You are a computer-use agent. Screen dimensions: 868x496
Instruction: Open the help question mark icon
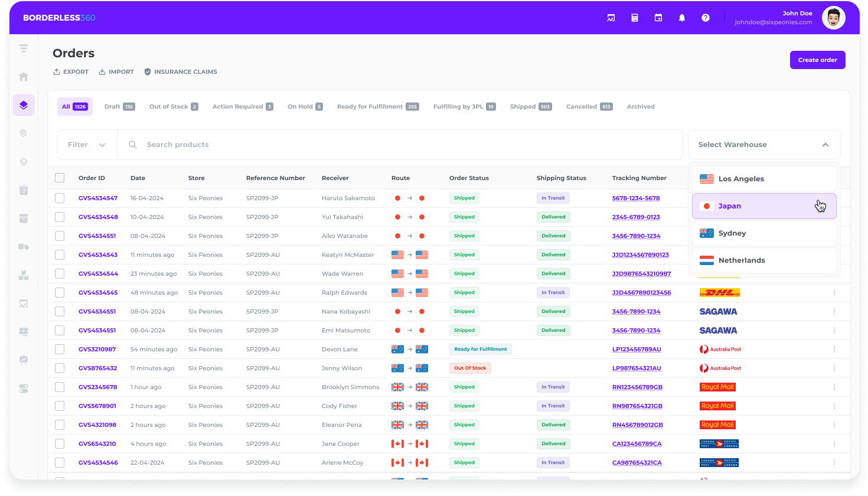click(706, 18)
